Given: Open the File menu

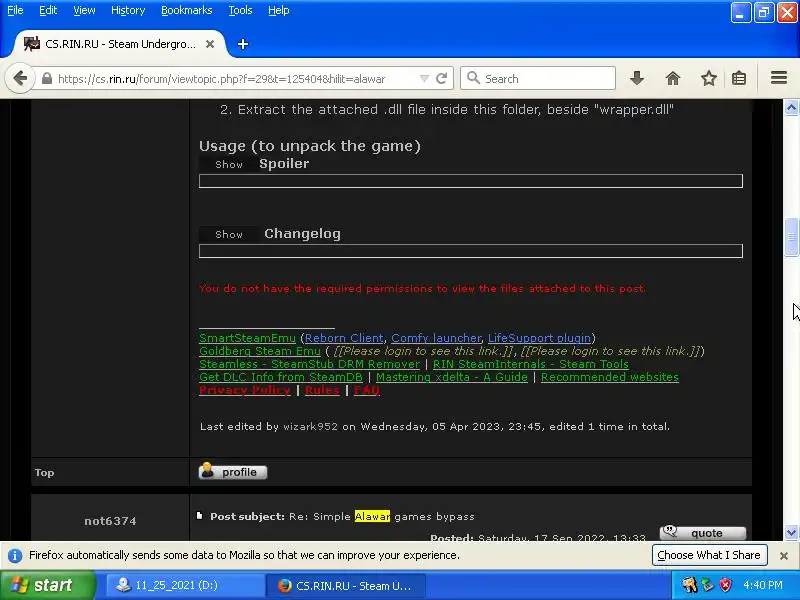Looking at the screenshot, I should coord(15,10).
